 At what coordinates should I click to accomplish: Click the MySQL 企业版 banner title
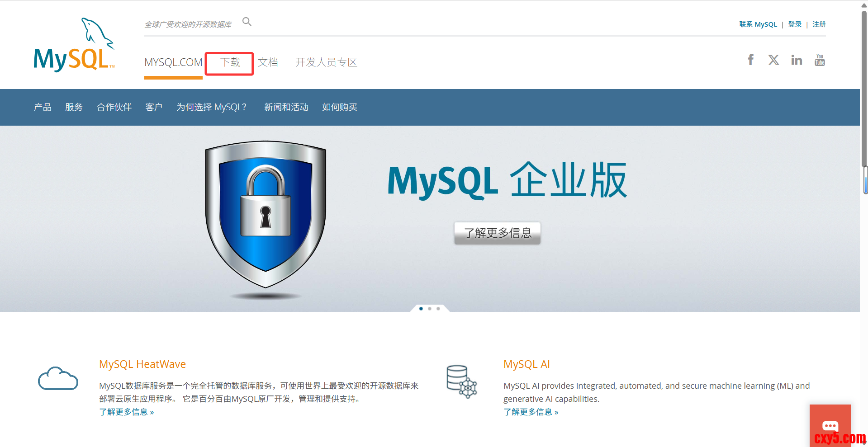[508, 181]
